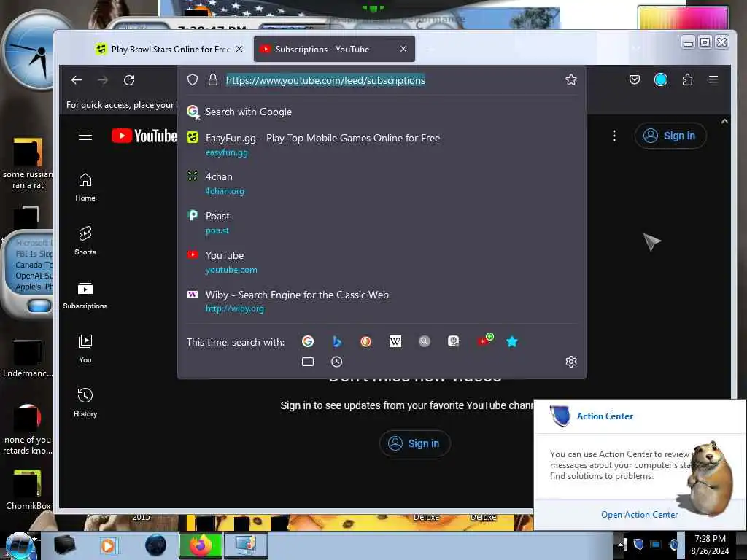Screen dimensions: 747x560
Task: Select the YouTube youtube.com suggestion
Action: [x=382, y=262]
